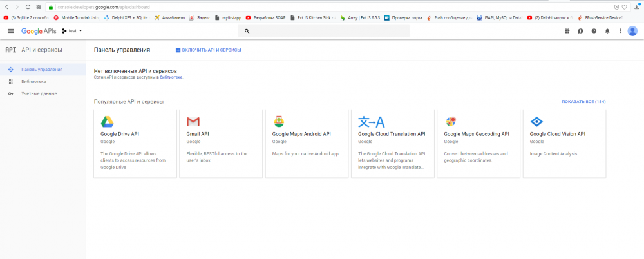
Task: Click the Cloud Vision eye icon
Action: [x=536, y=122]
